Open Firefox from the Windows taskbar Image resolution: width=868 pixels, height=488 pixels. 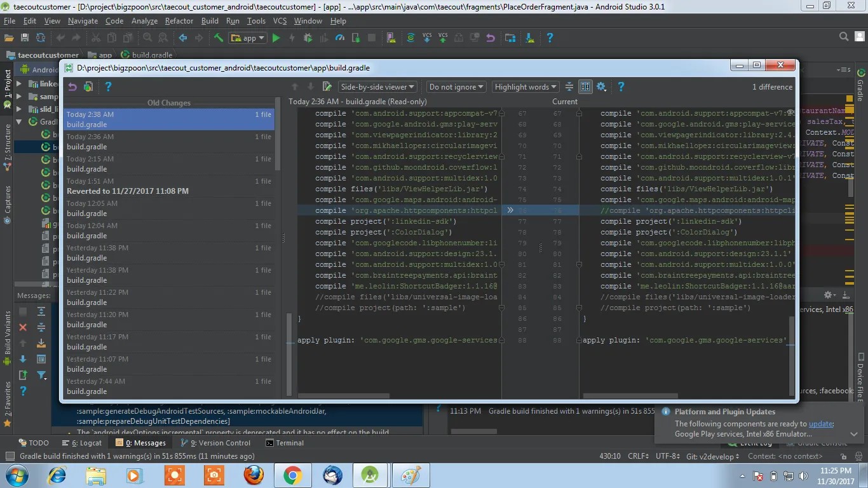click(254, 475)
